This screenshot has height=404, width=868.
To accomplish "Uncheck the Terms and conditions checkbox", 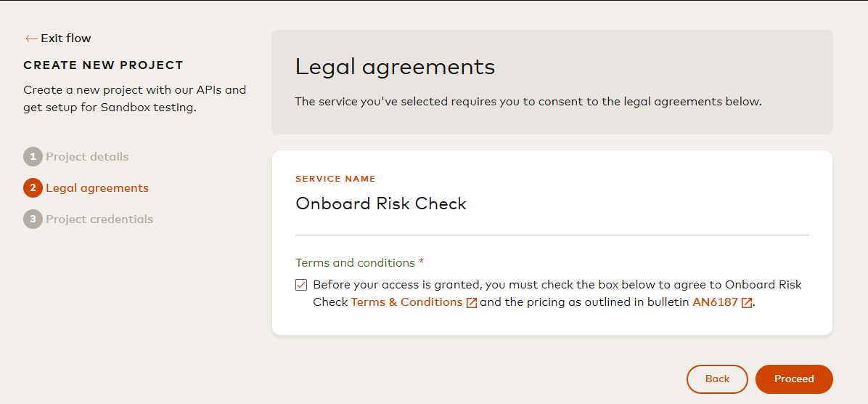I will pos(301,285).
